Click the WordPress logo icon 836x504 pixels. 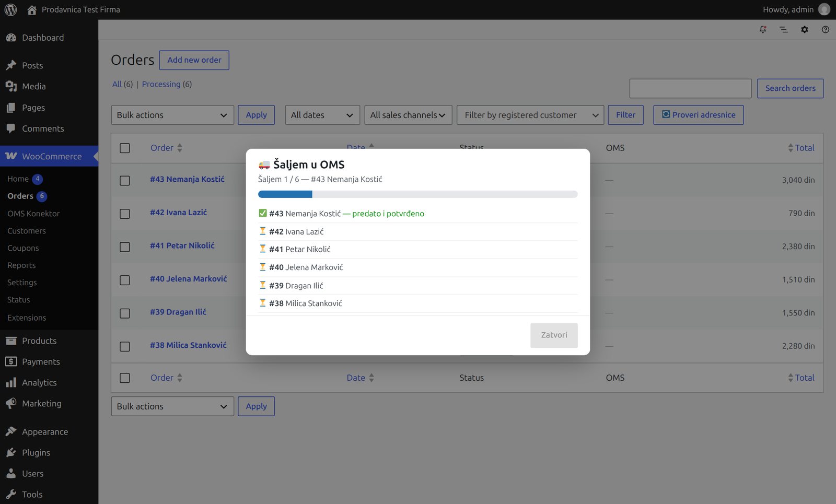pyautogui.click(x=10, y=9)
